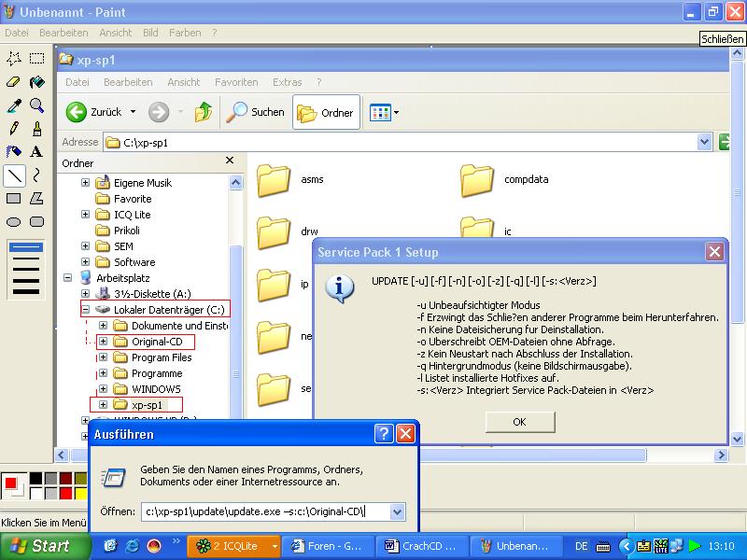Select the Text tool (letter A)
The width and height of the screenshot is (747, 560).
tap(36, 152)
